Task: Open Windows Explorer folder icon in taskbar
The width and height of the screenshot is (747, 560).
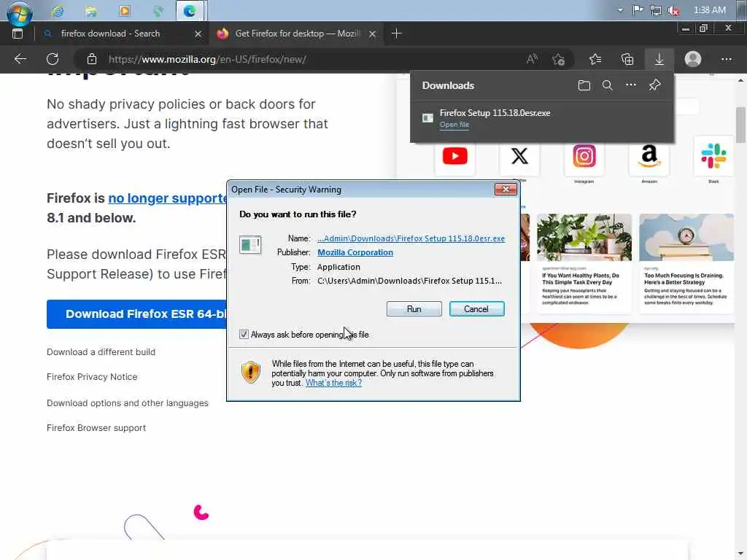Action: 91,10
